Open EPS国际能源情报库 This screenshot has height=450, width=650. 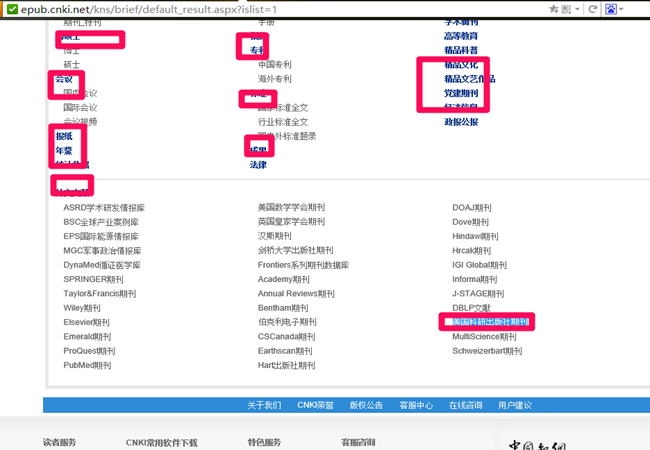[x=101, y=236]
